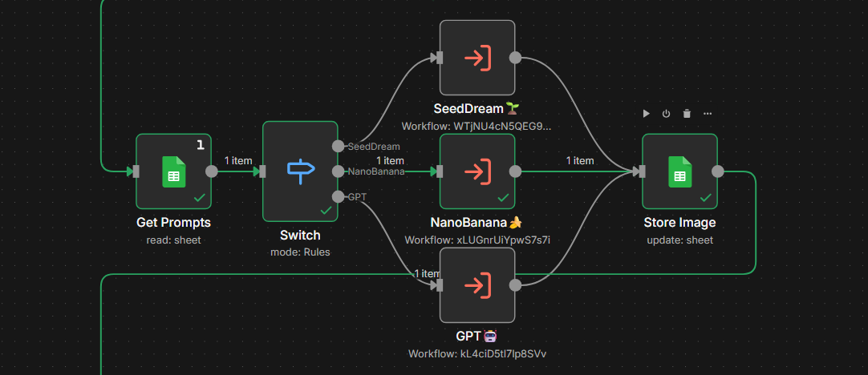The image size is (868, 375).
Task: Execute the Store Image node with play button
Action: click(646, 114)
